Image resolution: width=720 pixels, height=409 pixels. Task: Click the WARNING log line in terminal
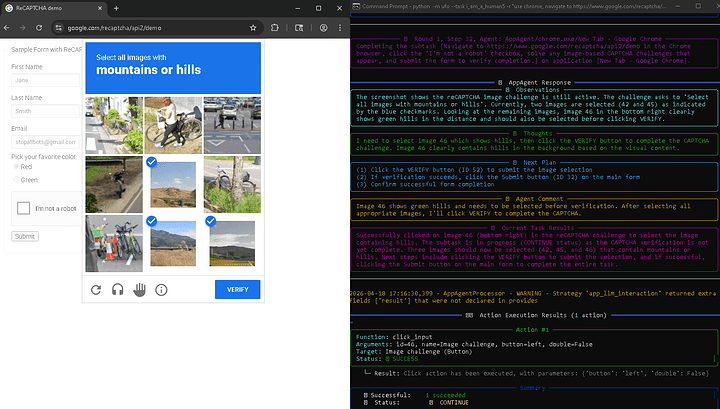pyautogui.click(x=533, y=297)
